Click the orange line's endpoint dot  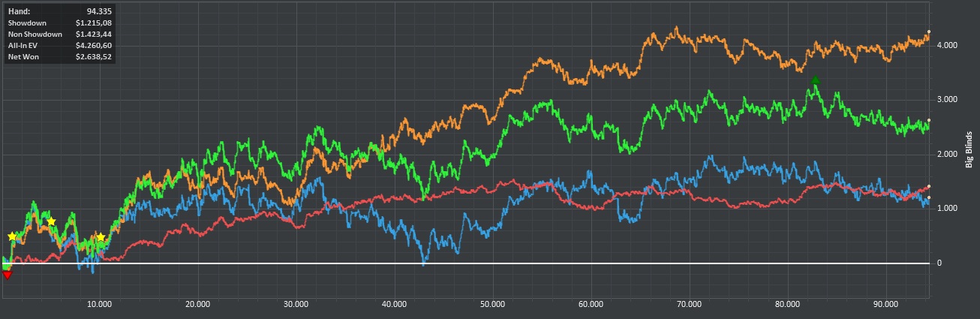(x=929, y=32)
